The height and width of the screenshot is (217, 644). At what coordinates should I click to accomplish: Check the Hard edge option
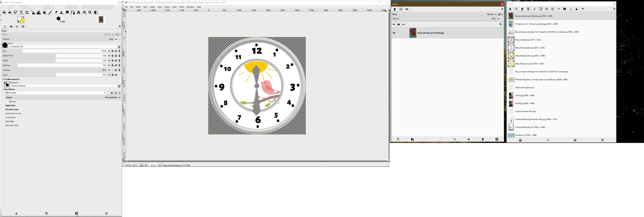3,121
